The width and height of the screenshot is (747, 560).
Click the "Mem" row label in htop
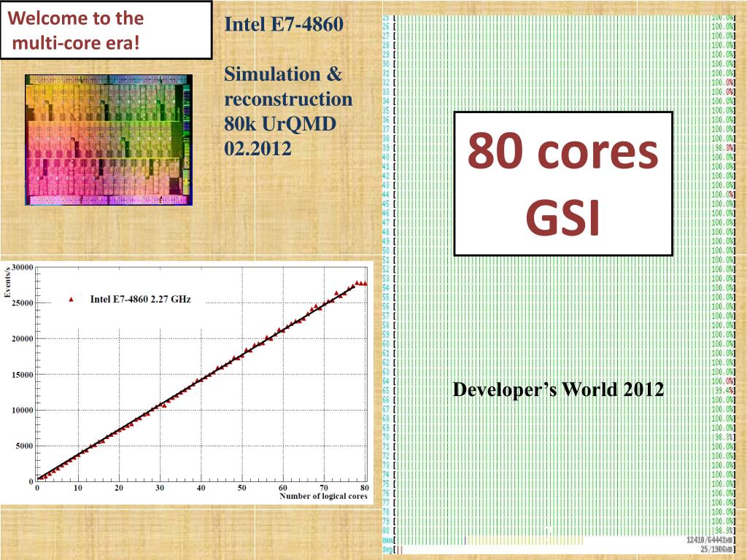click(387, 540)
